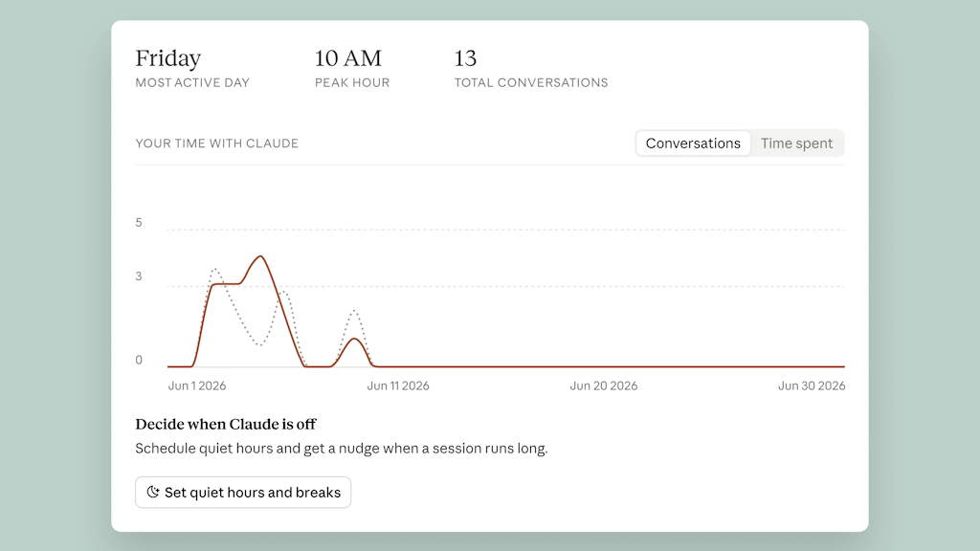Viewport: 980px width, 551px height.
Task: Click the Y-axis label 3
Action: click(x=139, y=276)
